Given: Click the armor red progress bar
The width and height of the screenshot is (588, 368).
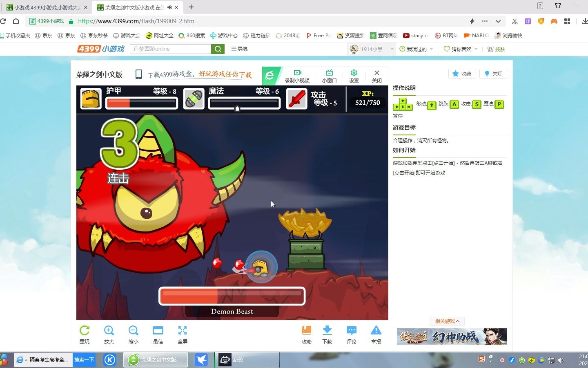Looking at the screenshot, I should point(141,103).
